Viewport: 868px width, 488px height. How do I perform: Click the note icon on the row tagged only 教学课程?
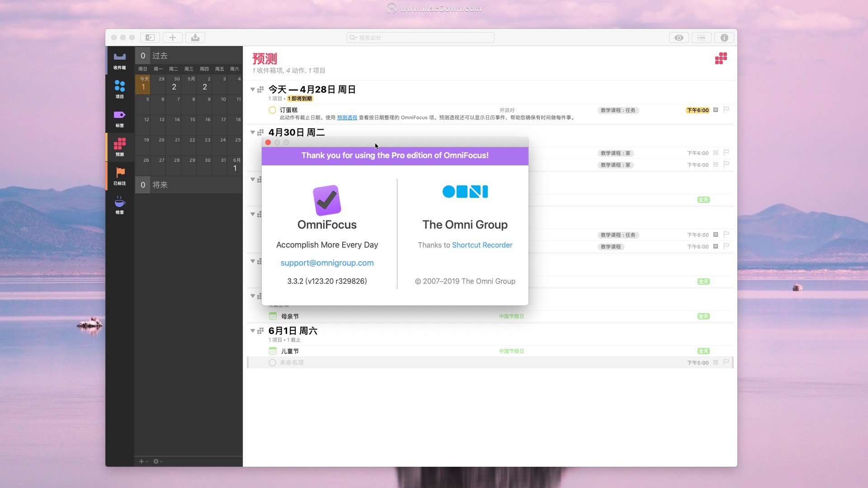(x=716, y=246)
